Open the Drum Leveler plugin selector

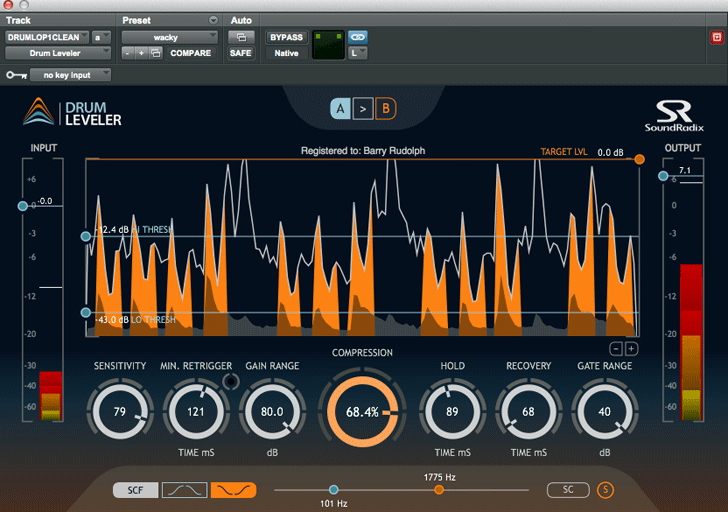[x=58, y=53]
